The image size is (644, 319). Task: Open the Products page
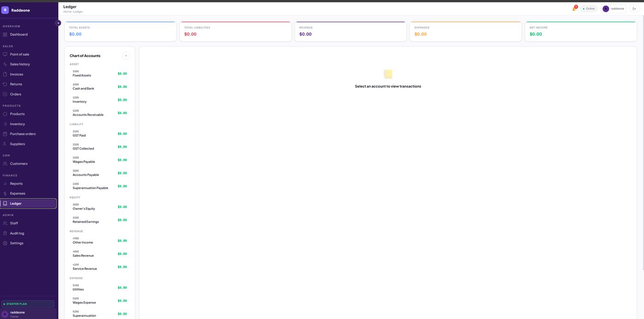click(x=29, y=114)
